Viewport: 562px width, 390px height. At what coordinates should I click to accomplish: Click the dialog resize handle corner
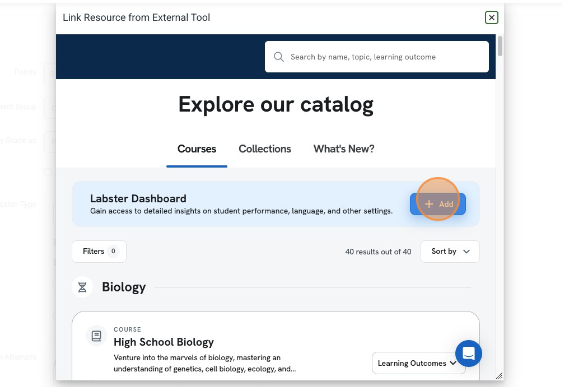(499, 376)
